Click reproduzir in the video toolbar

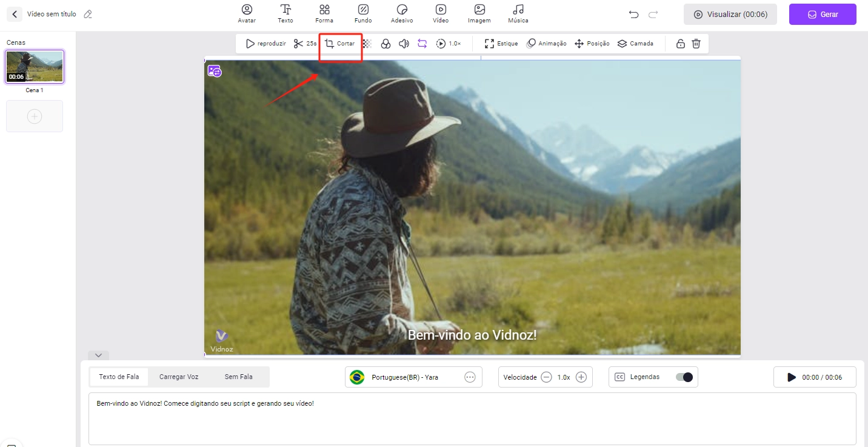(266, 44)
